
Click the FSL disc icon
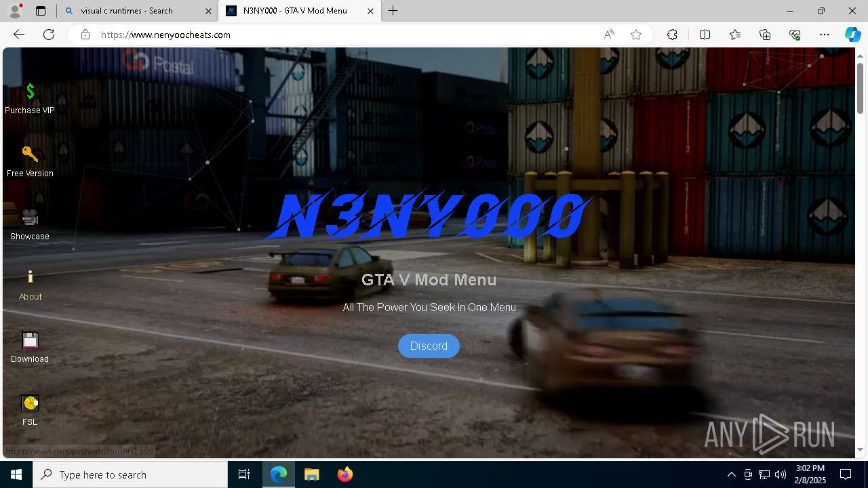click(30, 403)
